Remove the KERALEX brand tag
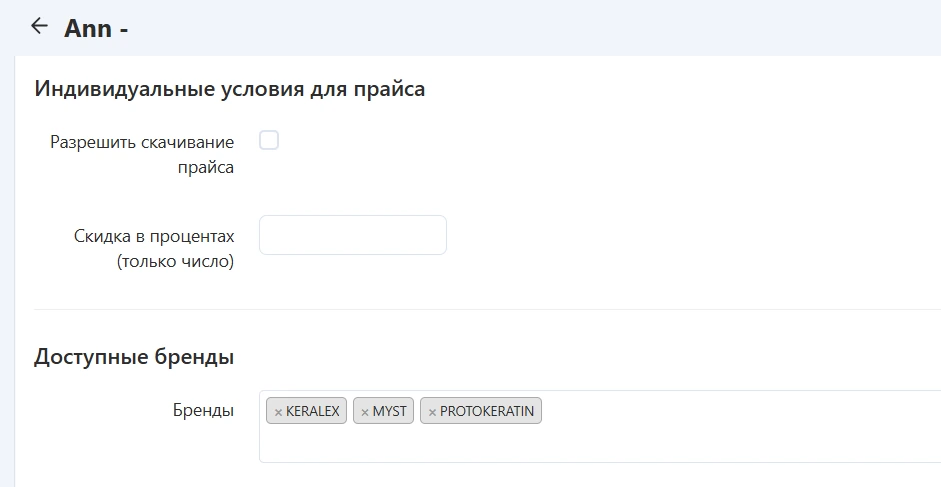This screenshot has height=487, width=941. tap(278, 412)
